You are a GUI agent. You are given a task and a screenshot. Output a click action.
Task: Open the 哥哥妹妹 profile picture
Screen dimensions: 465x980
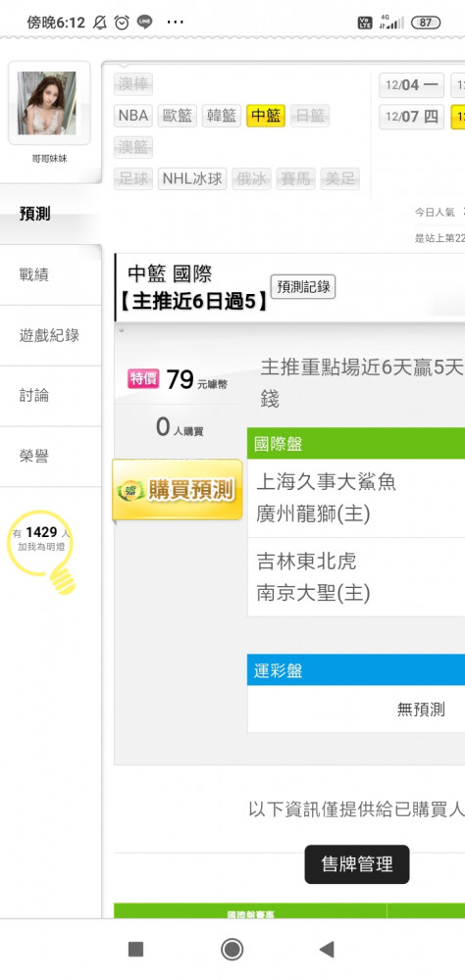click(49, 103)
